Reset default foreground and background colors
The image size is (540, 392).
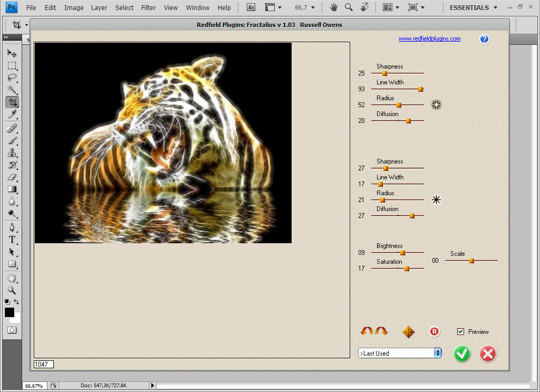pyautogui.click(x=7, y=302)
